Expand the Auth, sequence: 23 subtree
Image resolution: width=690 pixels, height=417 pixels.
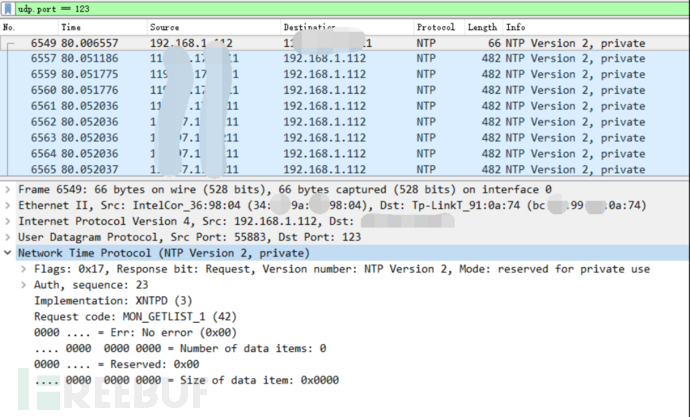[x=23, y=285]
